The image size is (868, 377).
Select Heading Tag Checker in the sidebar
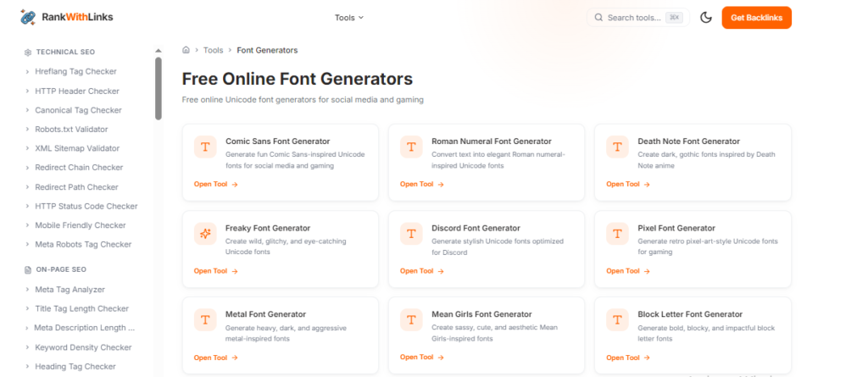75,367
